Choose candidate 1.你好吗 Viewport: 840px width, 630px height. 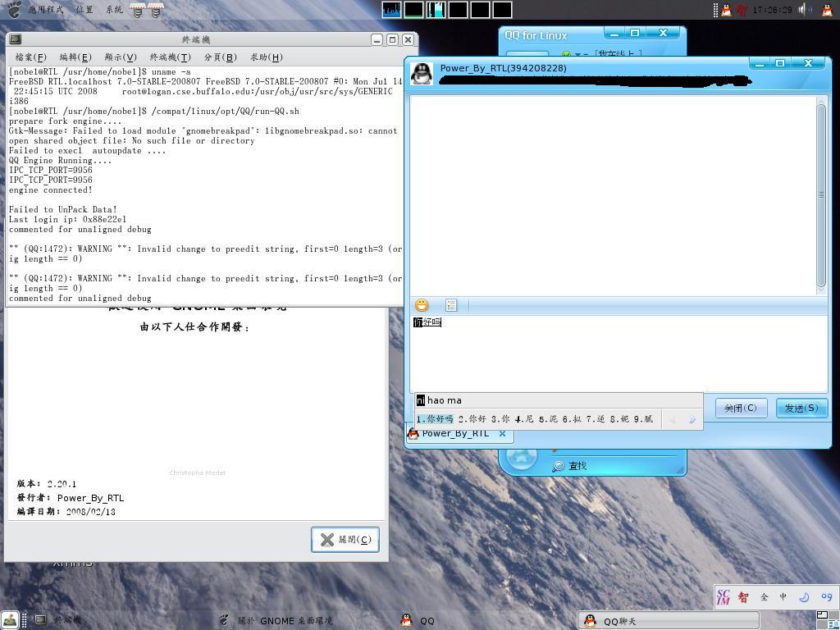click(435, 419)
